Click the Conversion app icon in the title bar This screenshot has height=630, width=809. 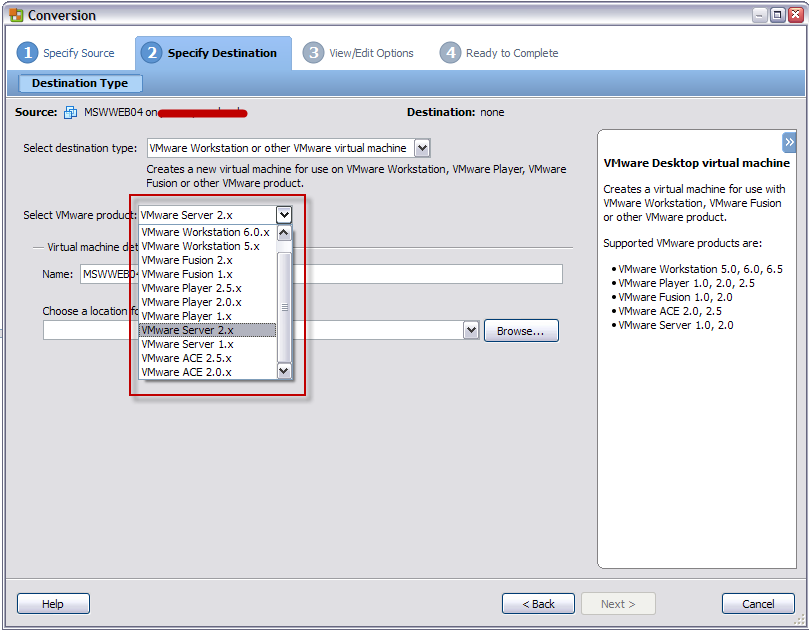14,15
